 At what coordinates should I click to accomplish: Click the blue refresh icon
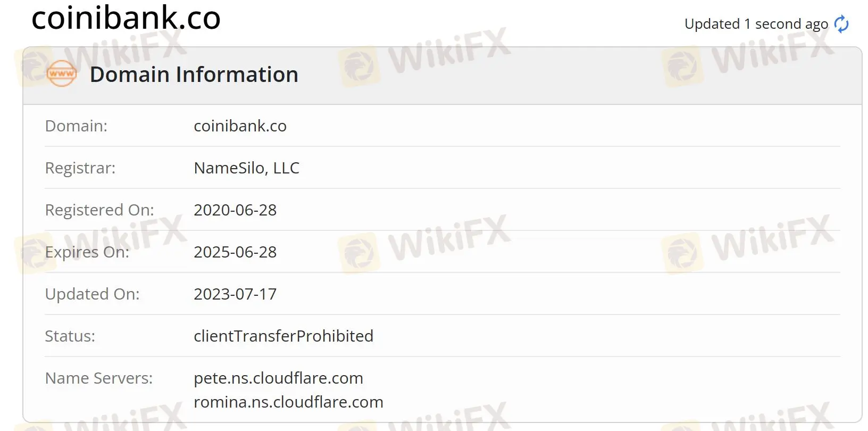(841, 24)
